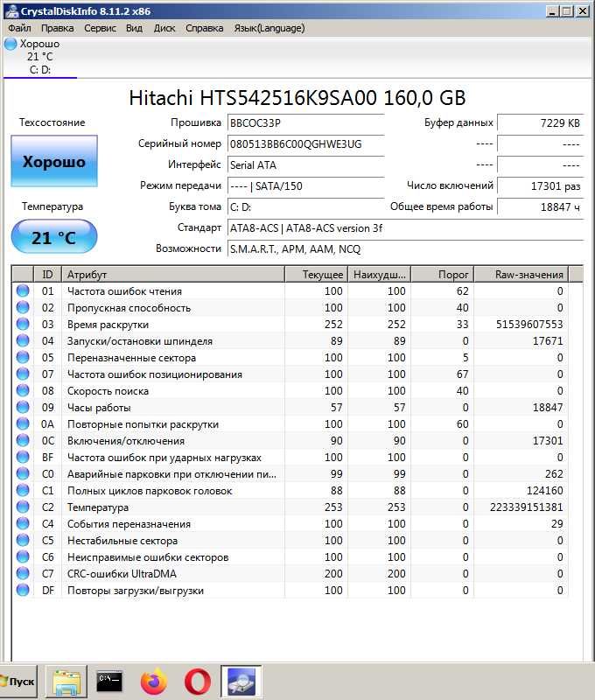This screenshot has height=700, width=595.
Task: Open the Справка menu
Action: pyautogui.click(x=205, y=28)
